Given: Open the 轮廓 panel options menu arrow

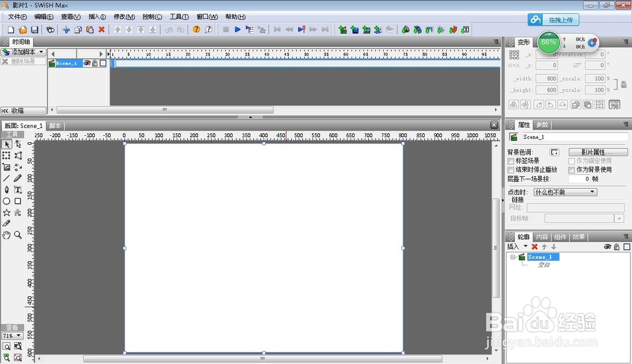Looking at the screenshot, I should (x=626, y=236).
